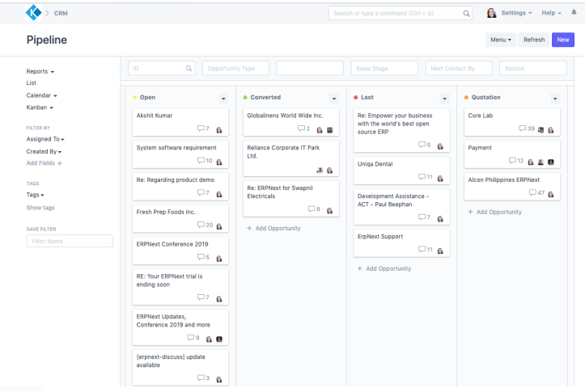Click assignee avatar on Uniqa Dental card
The image size is (585, 392).
[x=440, y=177]
